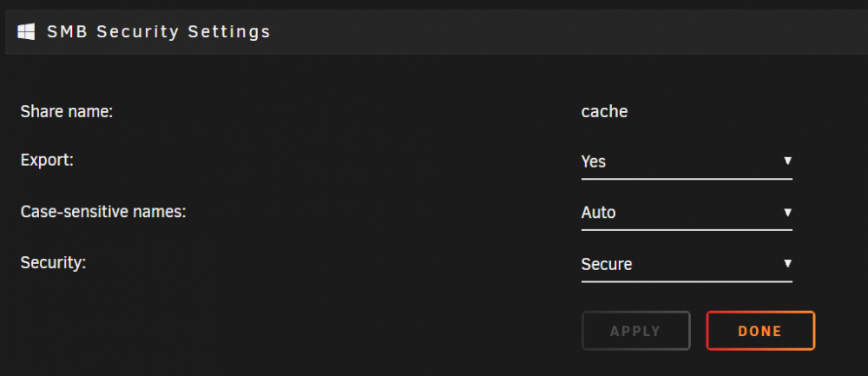Click the Share name label

(x=67, y=112)
